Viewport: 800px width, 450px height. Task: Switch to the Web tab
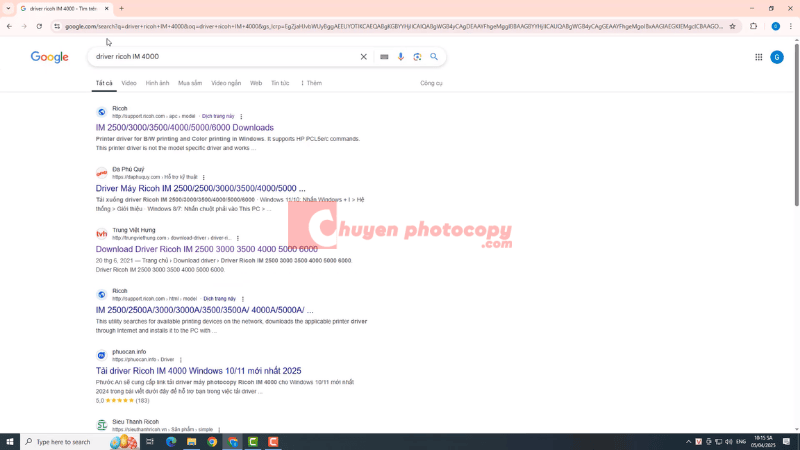256,83
